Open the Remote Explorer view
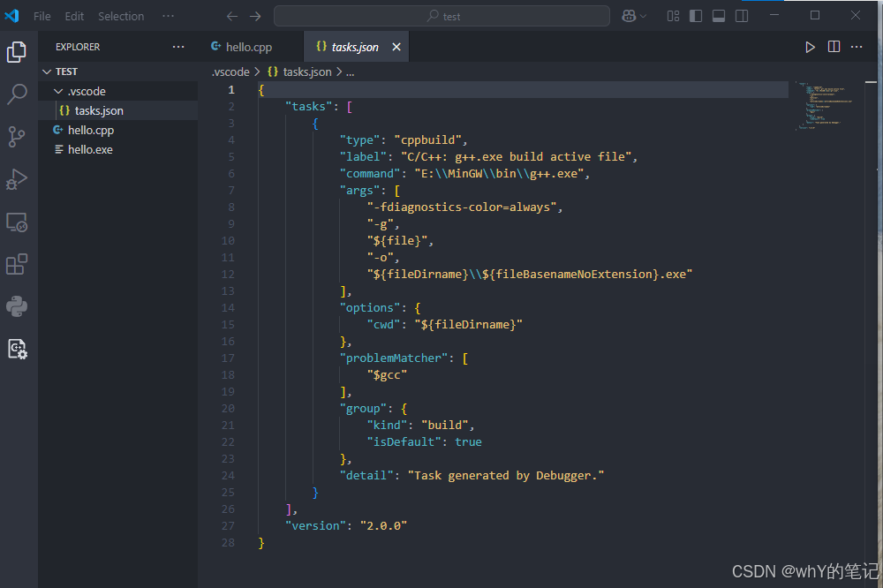This screenshot has width=883, height=588. (x=16, y=222)
